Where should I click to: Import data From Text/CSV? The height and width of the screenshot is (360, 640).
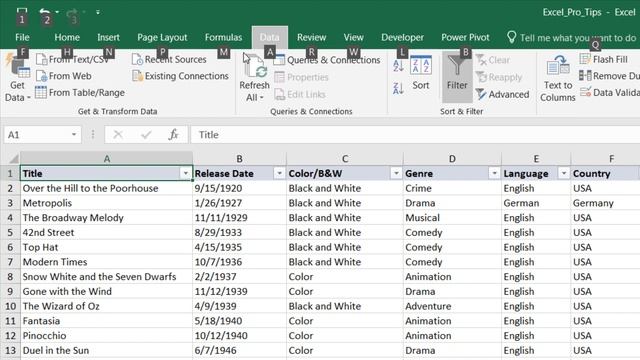pos(72,59)
